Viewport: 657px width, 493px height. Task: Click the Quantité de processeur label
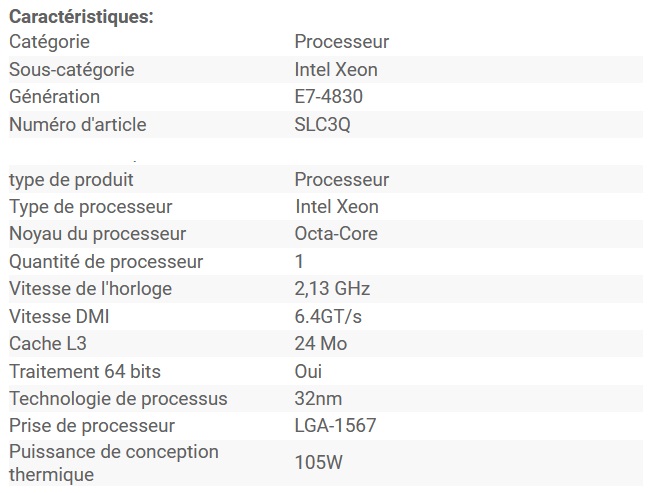[x=106, y=262]
